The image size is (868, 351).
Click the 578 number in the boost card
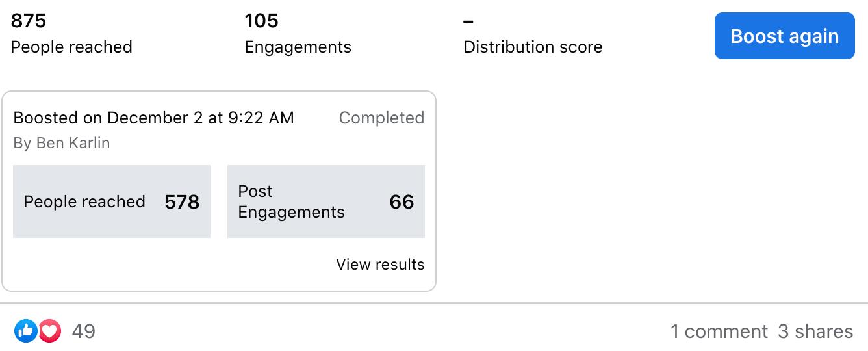pyautogui.click(x=182, y=201)
